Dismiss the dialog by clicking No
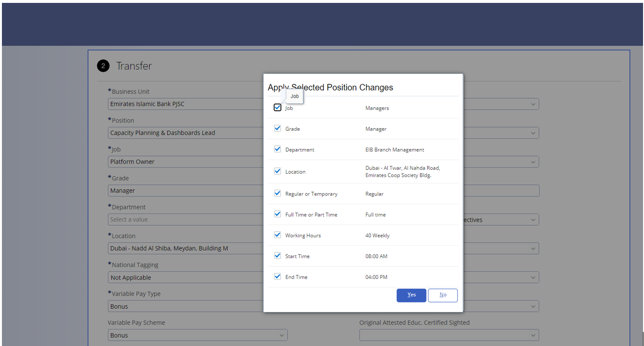Screen dimensions: 644x346 click(x=442, y=295)
